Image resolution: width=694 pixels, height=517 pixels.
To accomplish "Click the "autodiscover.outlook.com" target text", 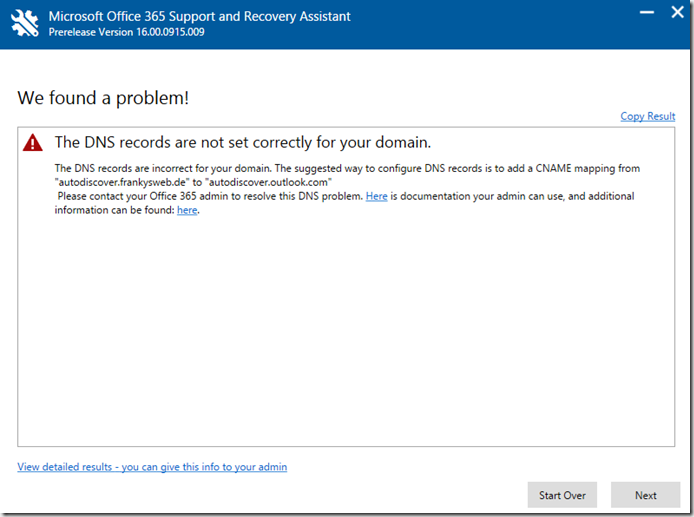I will pyautogui.click(x=268, y=182).
